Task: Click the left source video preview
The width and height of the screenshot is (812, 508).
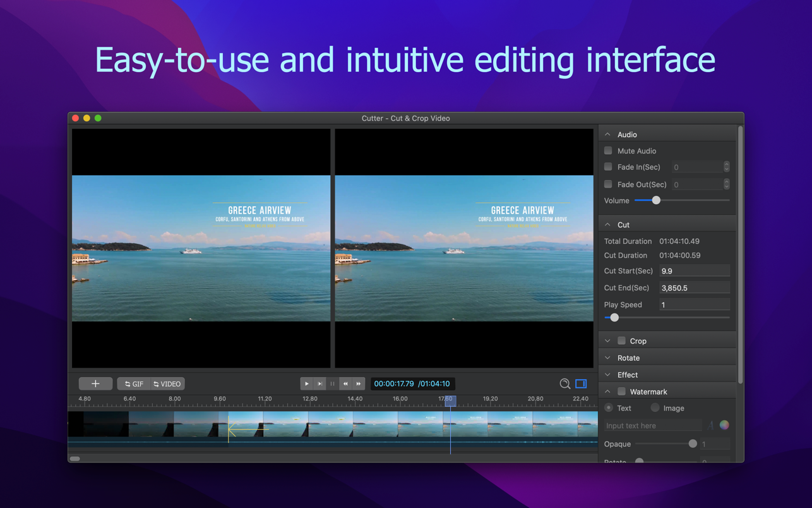Action: 201,248
